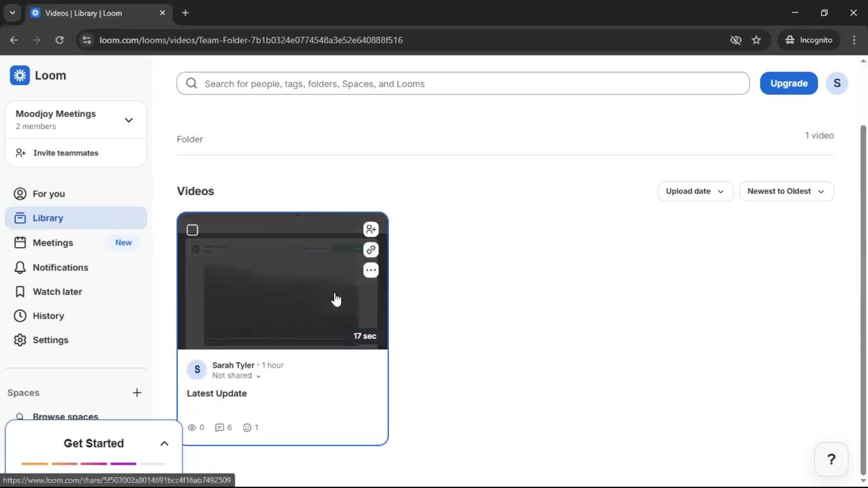Screen dimensions: 868x488
Task: Share the video via the add-person icon
Action: pyautogui.click(x=371, y=229)
